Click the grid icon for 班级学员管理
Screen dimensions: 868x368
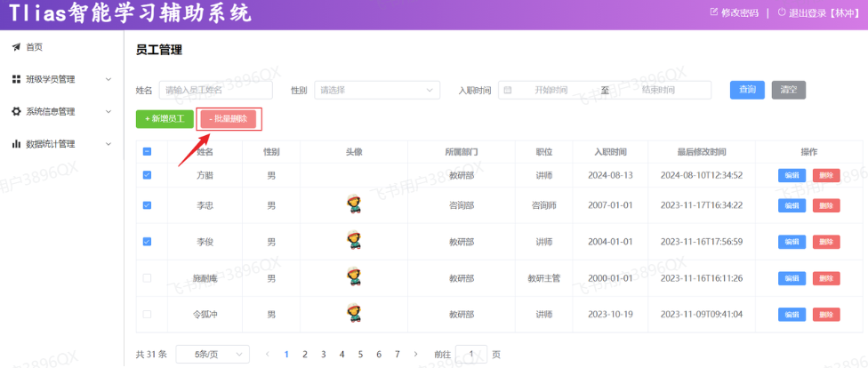(x=16, y=79)
